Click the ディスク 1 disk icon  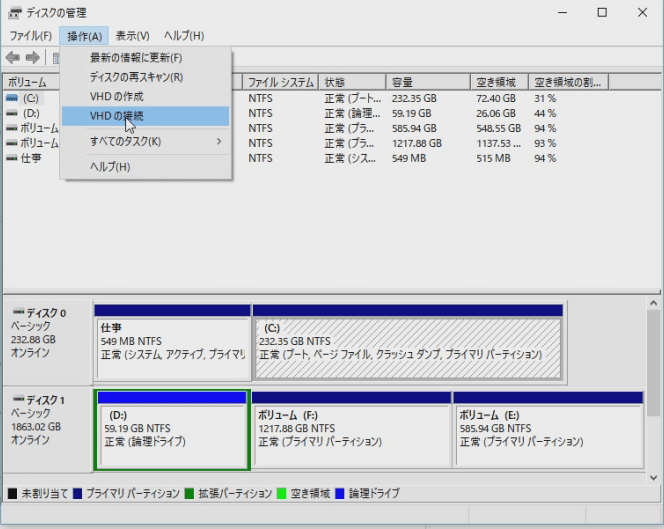pyautogui.click(x=18, y=399)
